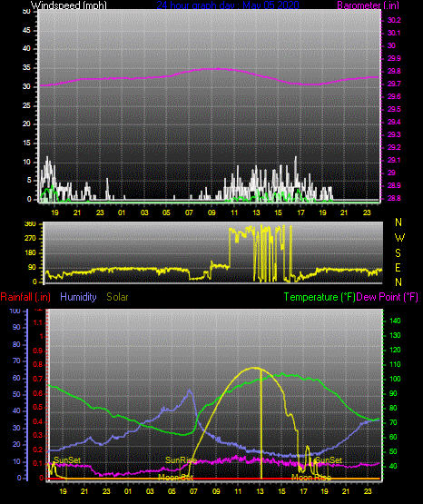Select the "W" compass direction label
Image resolution: width=423 pixels, height=504 pixels.
(x=399, y=238)
